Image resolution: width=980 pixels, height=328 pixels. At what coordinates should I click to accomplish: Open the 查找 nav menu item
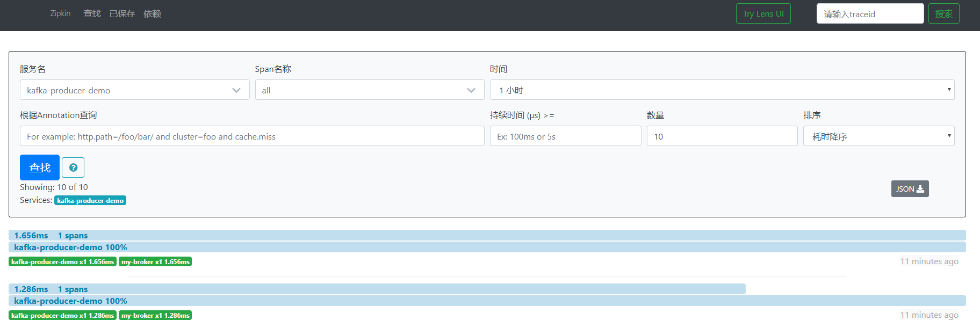92,13
